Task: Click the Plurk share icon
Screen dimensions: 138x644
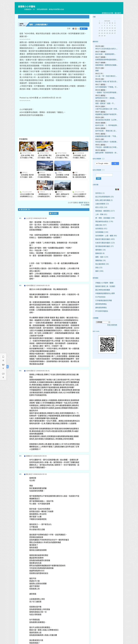Action: [x=76, y=29]
